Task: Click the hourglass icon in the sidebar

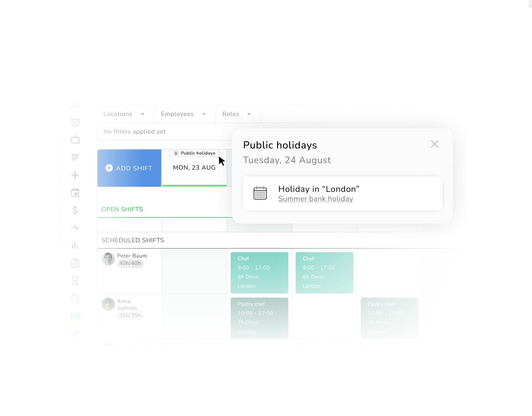Action: tap(75, 281)
